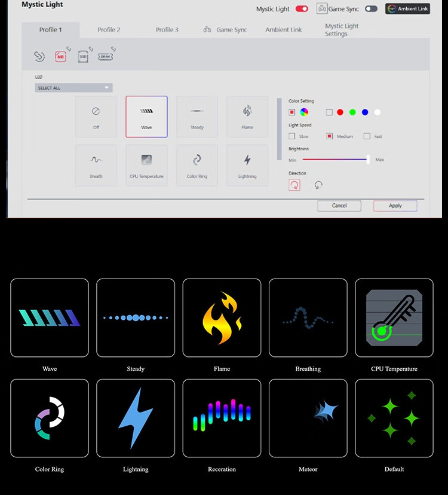
Task: Select counter-clockwise direction icon
Action: 318,185
